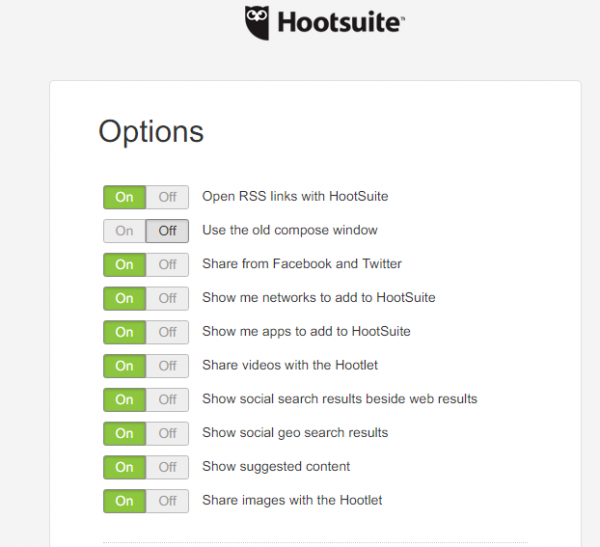The image size is (600, 547).
Task: Click On for Share images with Hootlet
Action: (x=124, y=501)
